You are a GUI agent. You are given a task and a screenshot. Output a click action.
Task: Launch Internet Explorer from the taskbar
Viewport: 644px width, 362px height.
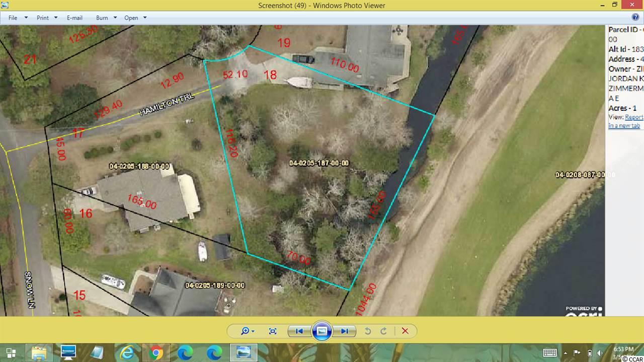(x=126, y=353)
